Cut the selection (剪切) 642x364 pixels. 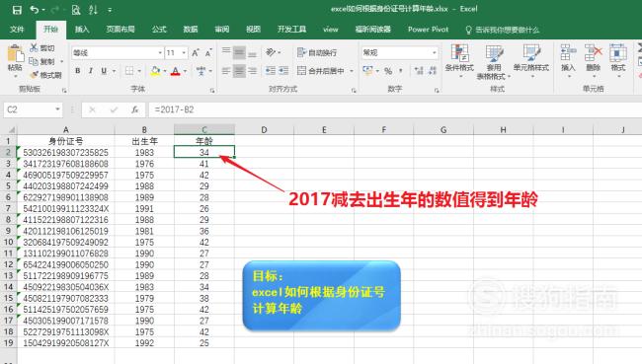(42, 48)
